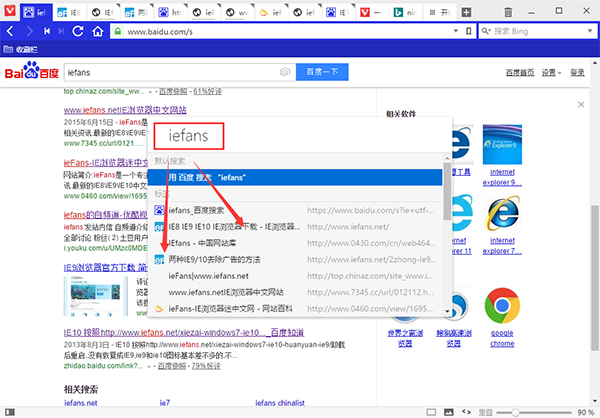Click the Google Chrome icon

(x=502, y=306)
